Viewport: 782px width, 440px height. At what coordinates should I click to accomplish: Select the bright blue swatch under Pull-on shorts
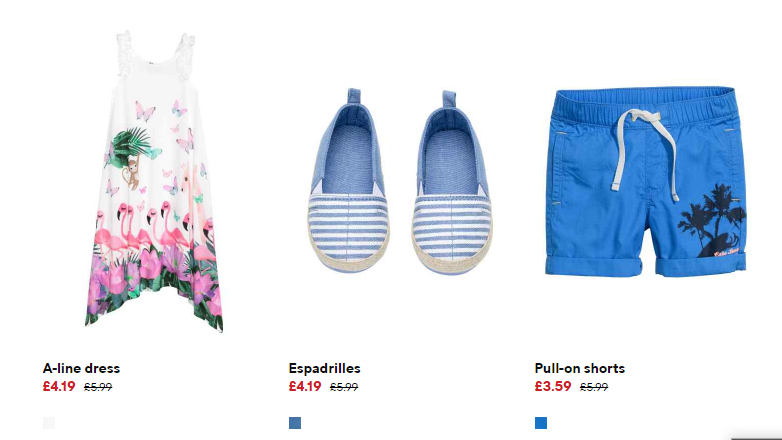541,423
